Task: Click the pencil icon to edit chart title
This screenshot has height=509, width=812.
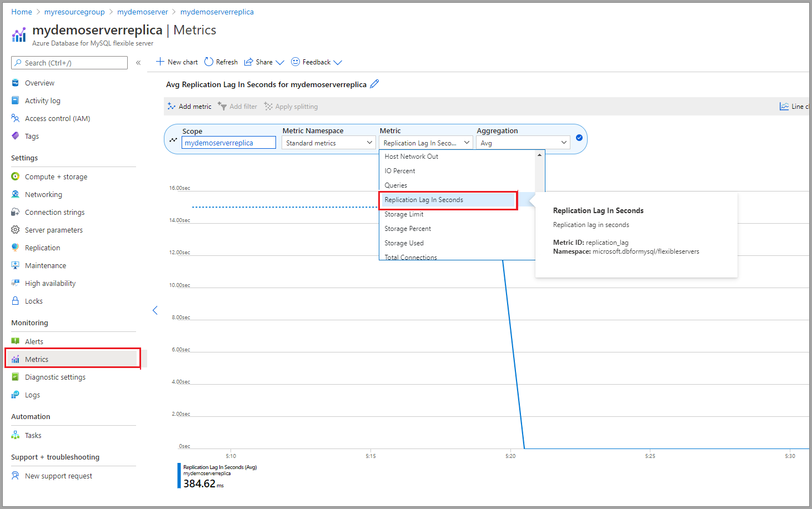Action: [375, 84]
